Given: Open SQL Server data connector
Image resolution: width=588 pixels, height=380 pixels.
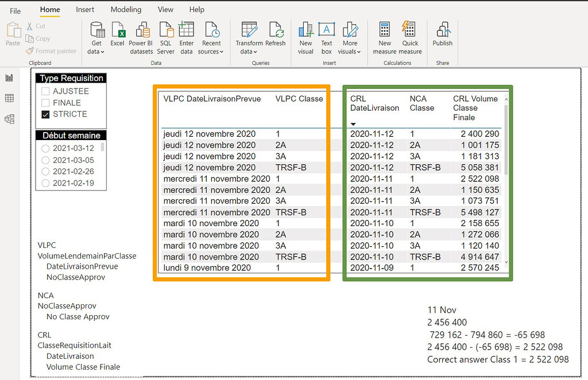Looking at the screenshot, I should pos(165,36).
